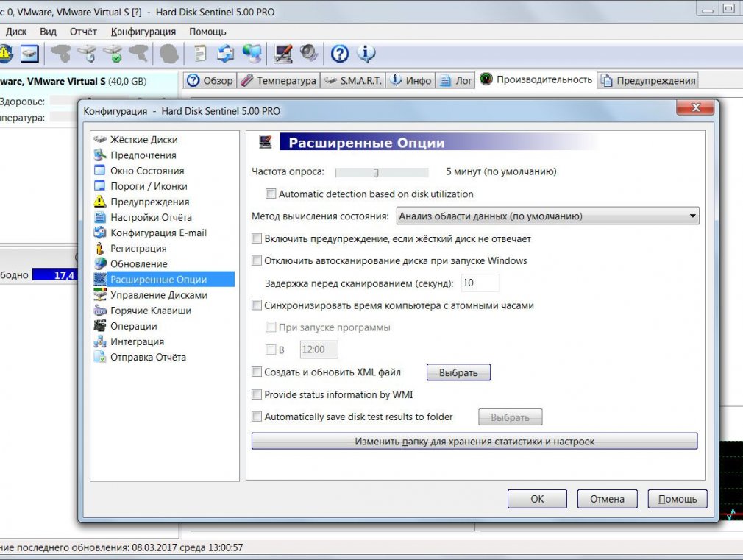Open the Вид menu
The width and height of the screenshot is (743, 560).
(48, 32)
